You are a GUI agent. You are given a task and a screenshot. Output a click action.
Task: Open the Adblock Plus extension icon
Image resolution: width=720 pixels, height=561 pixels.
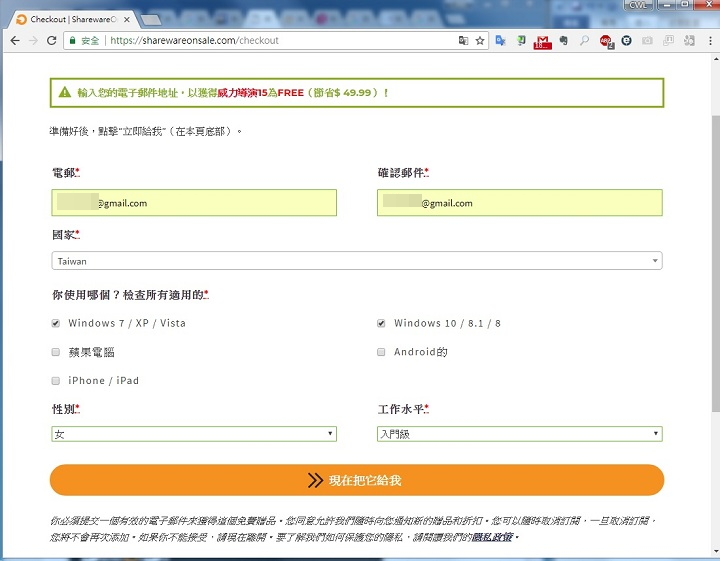606,41
